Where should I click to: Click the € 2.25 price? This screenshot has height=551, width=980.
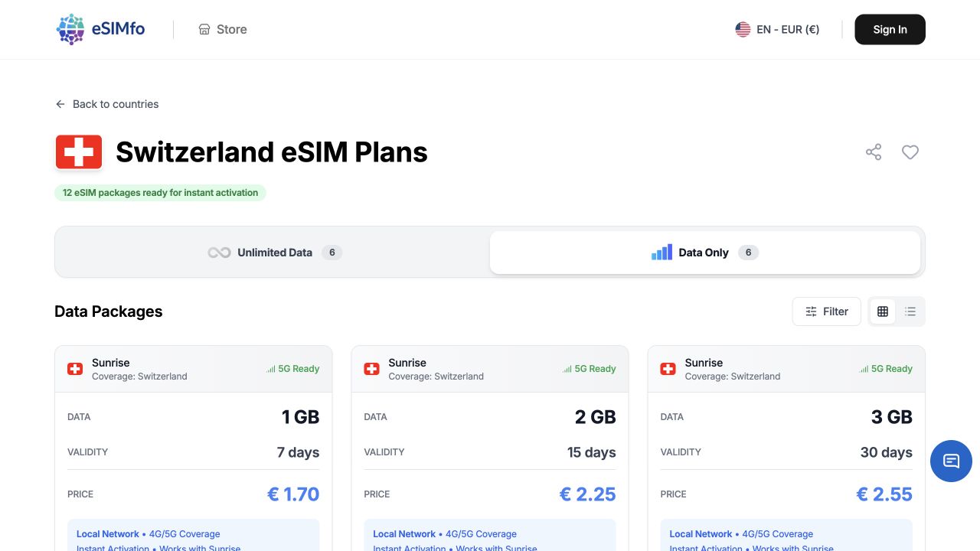click(588, 494)
